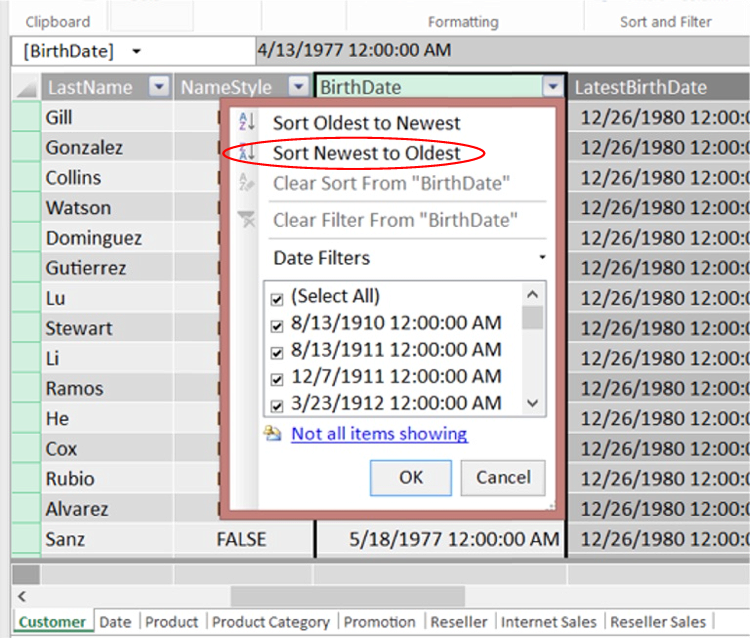Select the Gill last name cell
Image resolution: width=750 pixels, height=638 pixels.
[107, 117]
